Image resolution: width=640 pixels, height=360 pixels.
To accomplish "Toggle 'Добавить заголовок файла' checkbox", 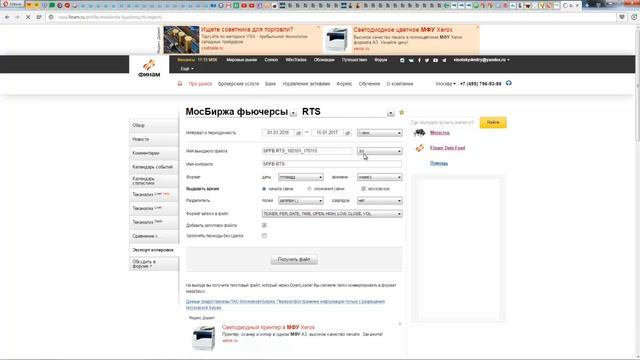I will coord(264,225).
